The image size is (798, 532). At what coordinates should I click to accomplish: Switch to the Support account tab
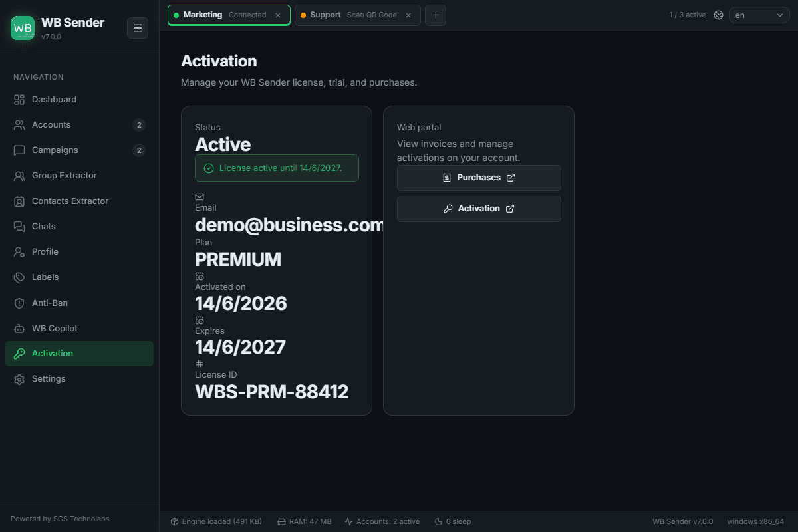[x=357, y=15]
